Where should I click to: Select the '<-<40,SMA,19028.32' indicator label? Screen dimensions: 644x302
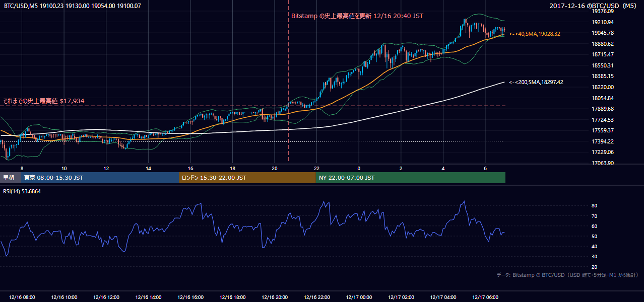point(535,34)
